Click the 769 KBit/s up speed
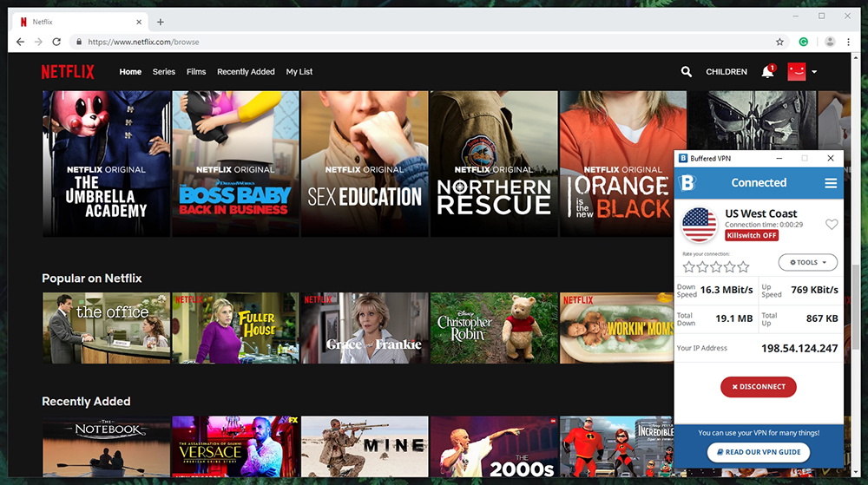This screenshot has width=868, height=485. point(814,290)
